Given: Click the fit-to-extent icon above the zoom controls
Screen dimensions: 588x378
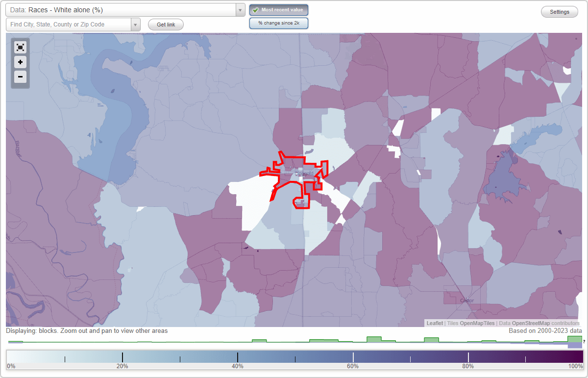Looking at the screenshot, I should click(20, 47).
